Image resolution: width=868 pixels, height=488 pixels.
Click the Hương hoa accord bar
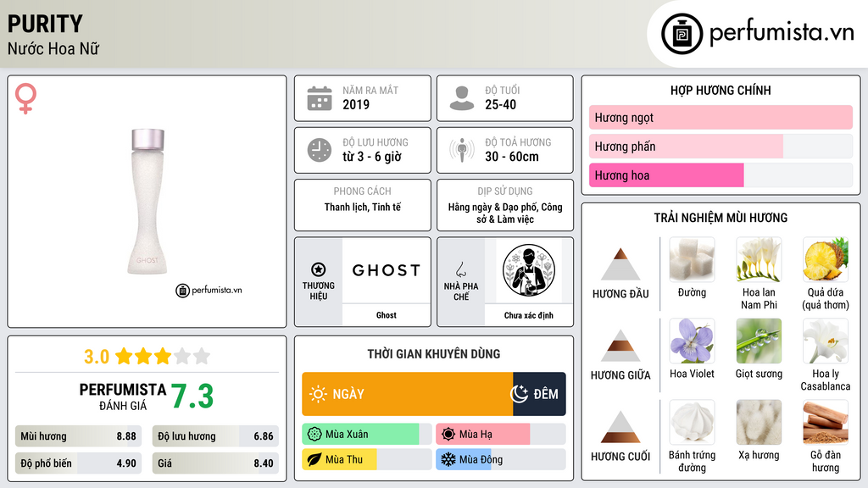[x=721, y=175]
